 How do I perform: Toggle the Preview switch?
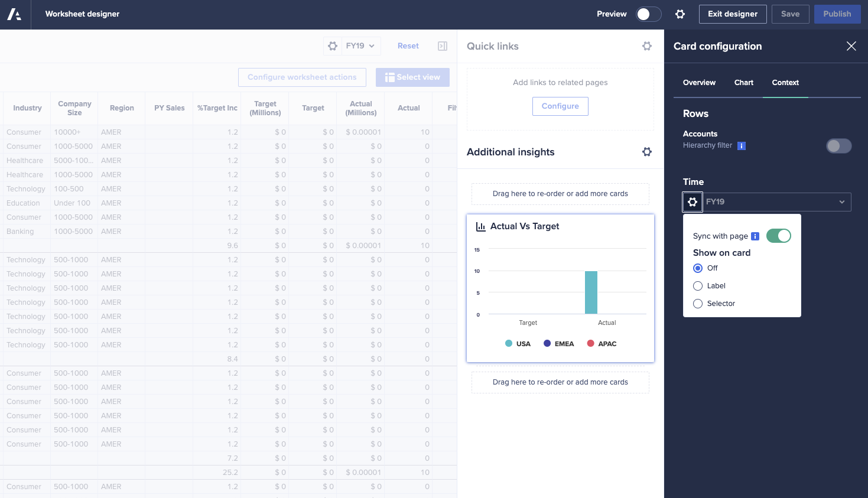tap(648, 14)
